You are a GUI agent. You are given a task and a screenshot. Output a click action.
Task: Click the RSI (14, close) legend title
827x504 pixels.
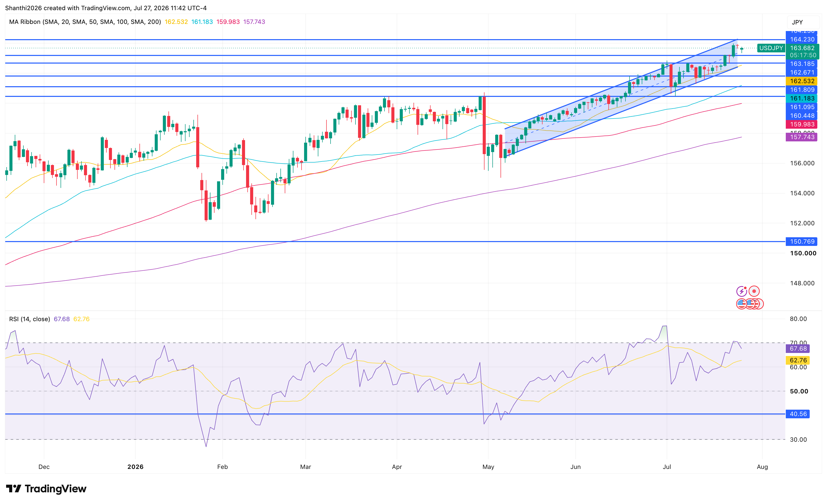[x=30, y=319]
